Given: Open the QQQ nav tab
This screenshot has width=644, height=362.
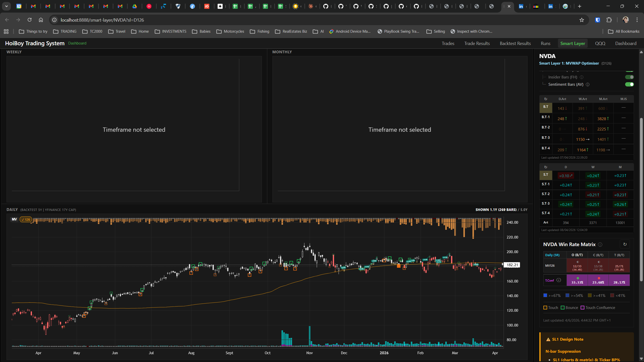Looking at the screenshot, I should pos(600,43).
